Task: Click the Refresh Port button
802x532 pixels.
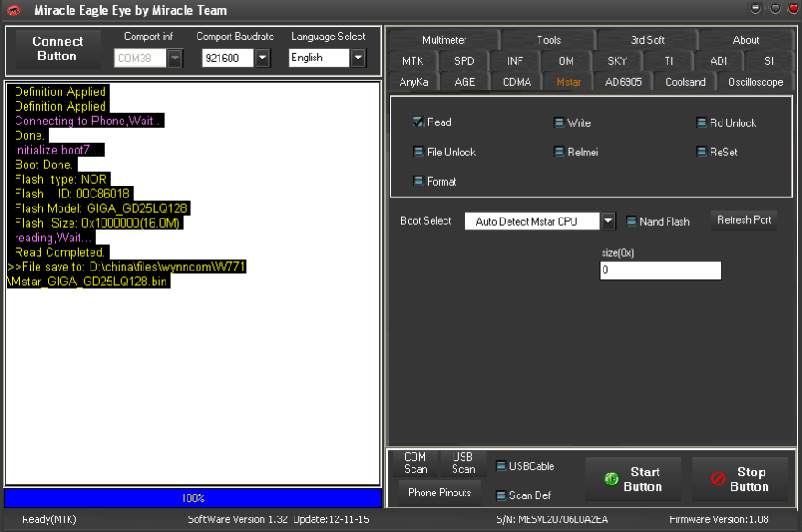Action: click(x=743, y=220)
